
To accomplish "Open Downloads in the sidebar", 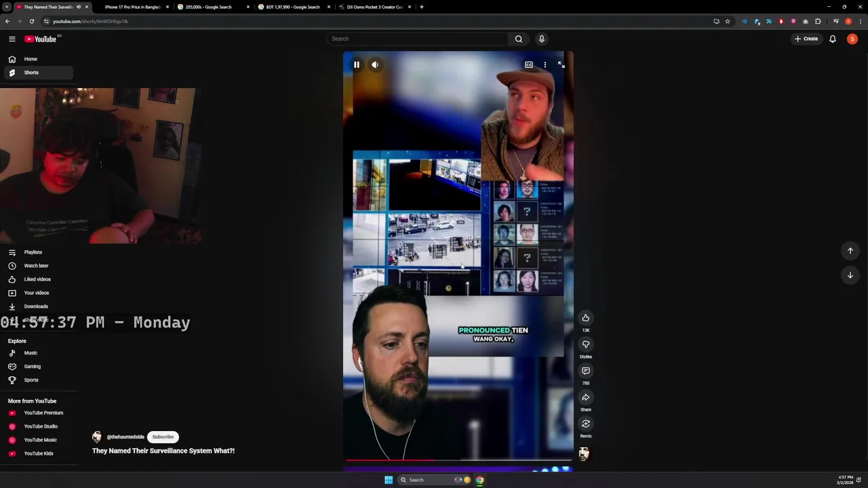I will point(36,306).
